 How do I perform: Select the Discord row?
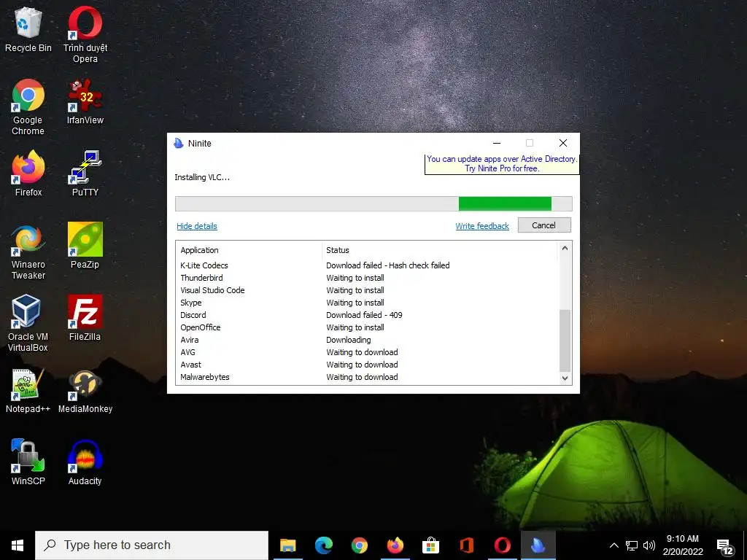point(367,315)
